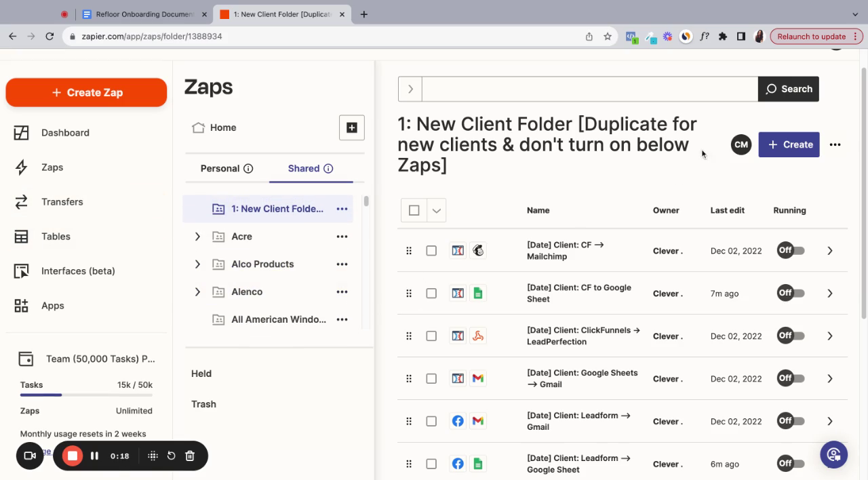This screenshot has height=480, width=868.
Task: Open the Held section
Action: click(x=201, y=374)
